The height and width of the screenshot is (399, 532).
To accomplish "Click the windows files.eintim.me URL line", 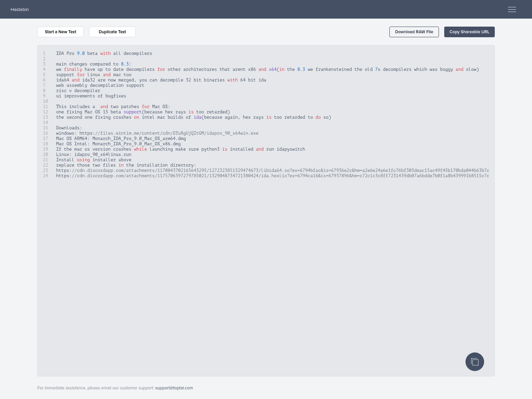I will coord(157,133).
